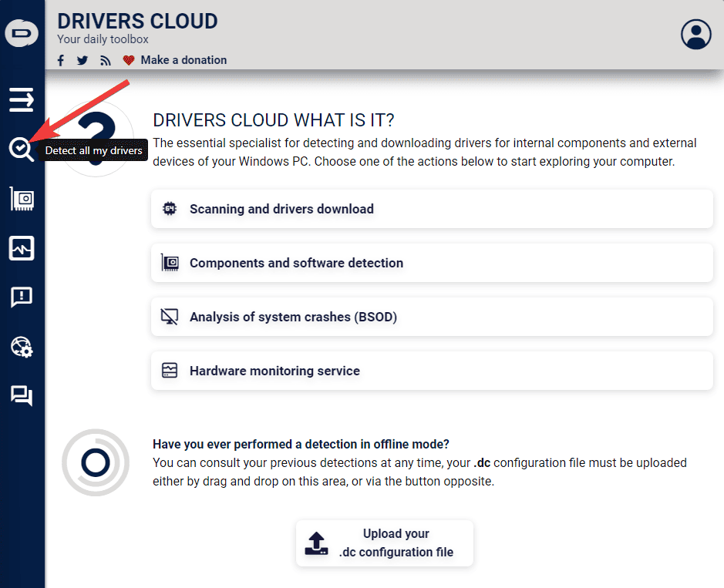Click the chip icon beside Scanning
The image size is (724, 588).
coord(170,209)
